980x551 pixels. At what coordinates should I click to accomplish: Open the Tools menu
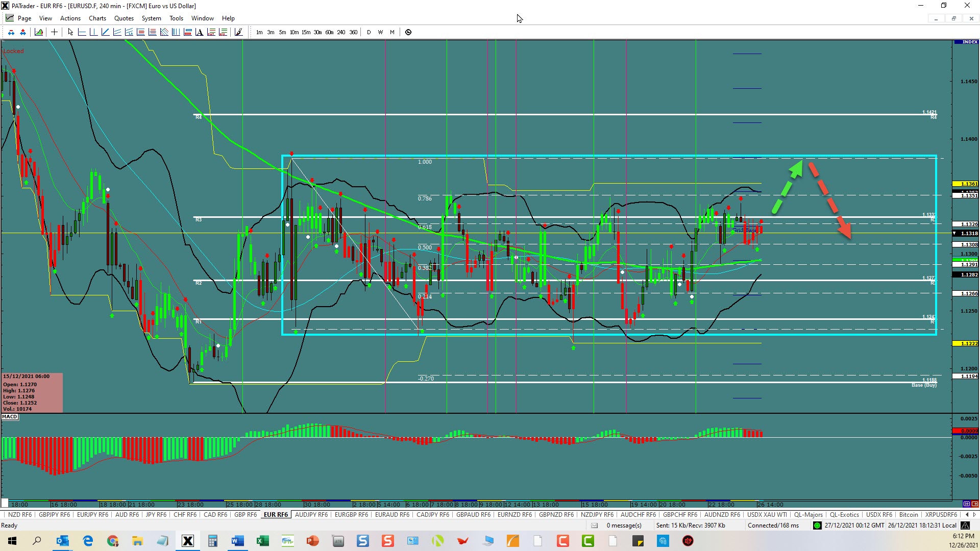176,18
